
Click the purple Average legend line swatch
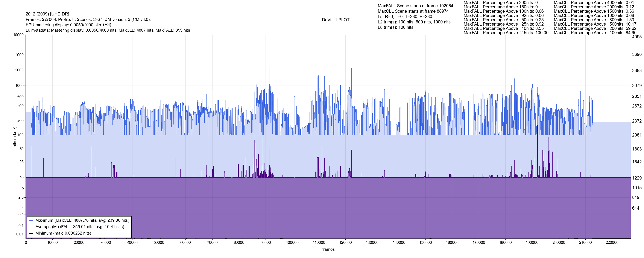tap(31, 227)
